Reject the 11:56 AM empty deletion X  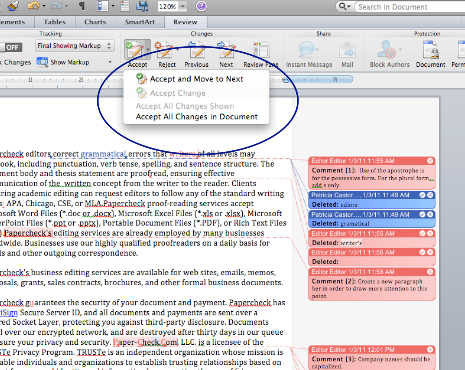click(x=430, y=252)
